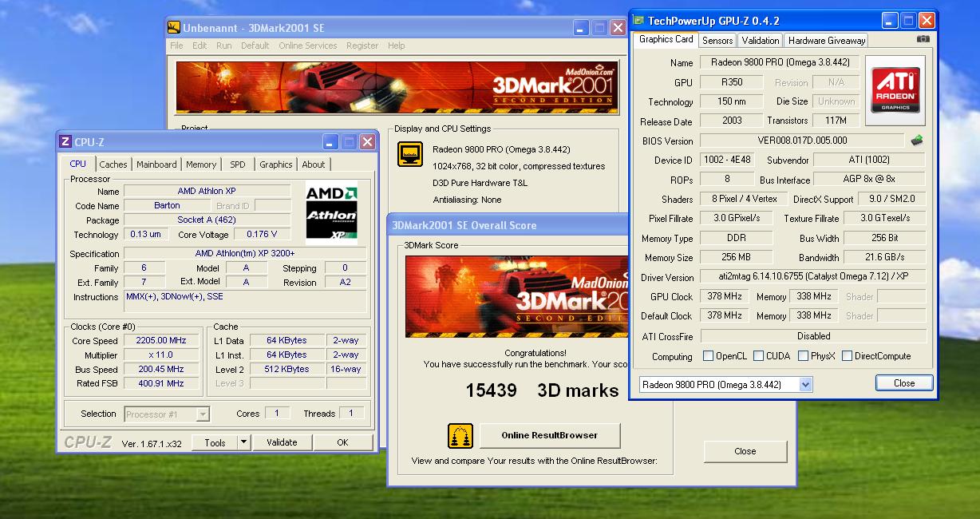Open the Processor #1 selection dropdown
Viewport: 980px width, 519px height.
(203, 414)
